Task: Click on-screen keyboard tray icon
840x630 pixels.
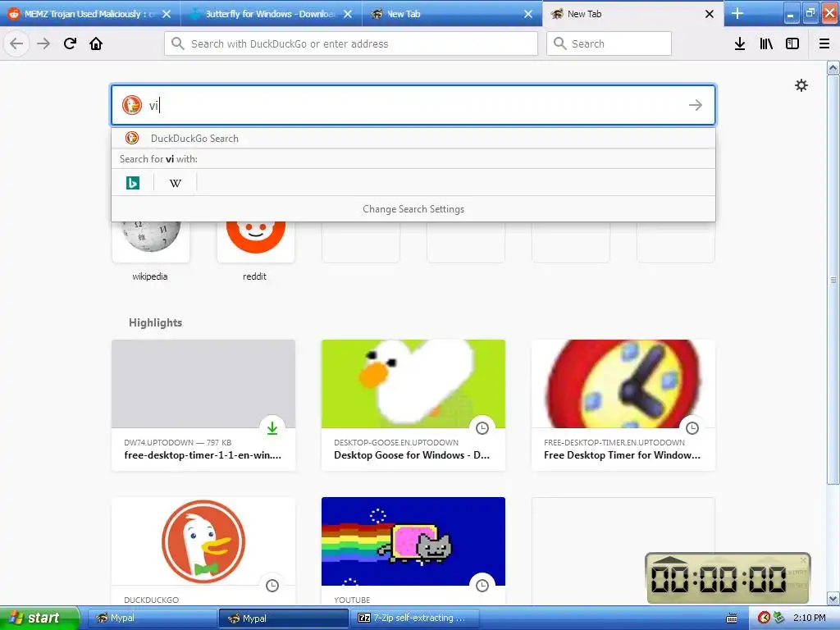Action: pos(731,619)
